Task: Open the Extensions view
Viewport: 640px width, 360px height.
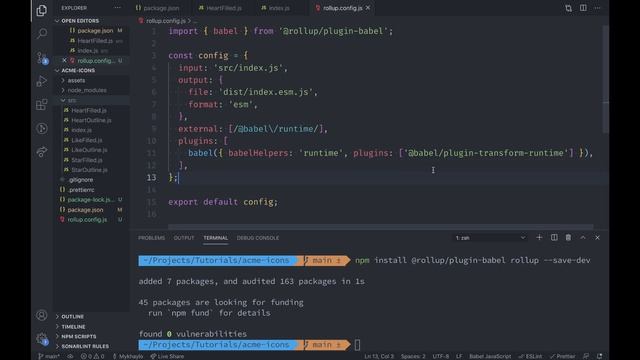Action: [x=42, y=104]
